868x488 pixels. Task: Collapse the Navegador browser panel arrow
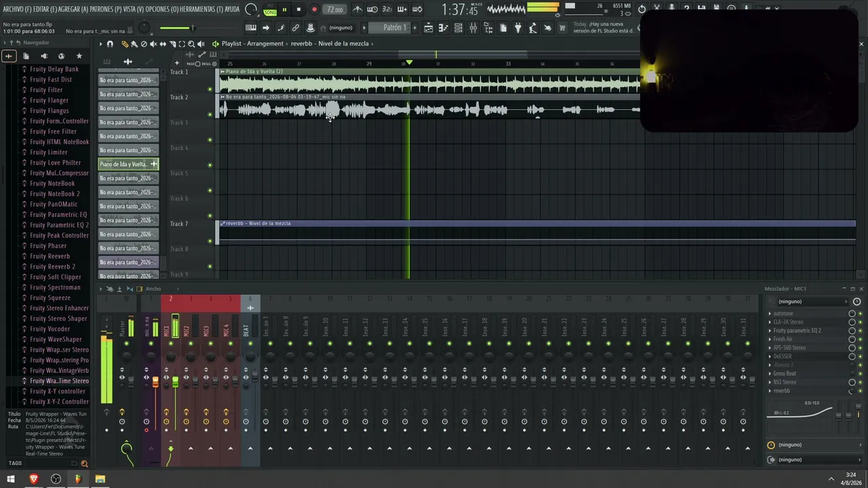(4, 43)
